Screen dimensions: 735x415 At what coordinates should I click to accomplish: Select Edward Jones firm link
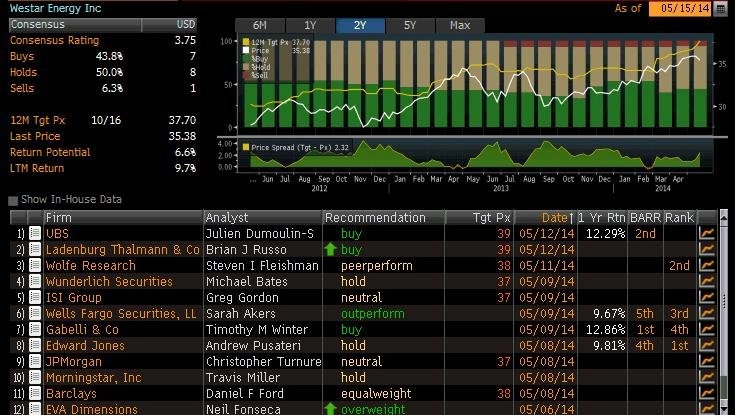(x=85, y=346)
